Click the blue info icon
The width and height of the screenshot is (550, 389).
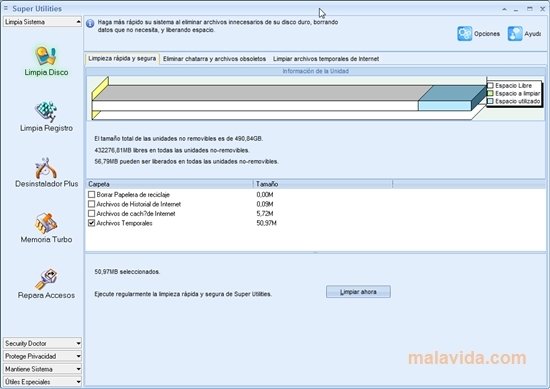coord(90,24)
